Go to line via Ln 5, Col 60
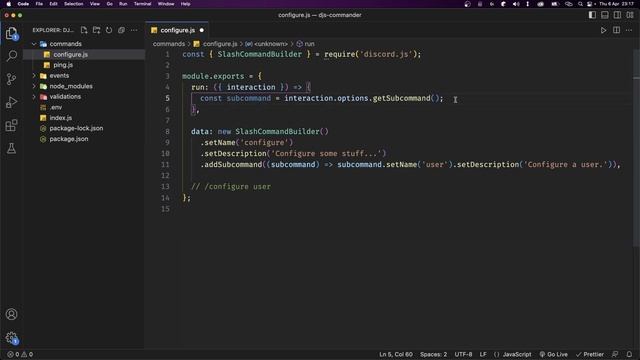Viewport: 640px width, 360px height. [x=396, y=354]
